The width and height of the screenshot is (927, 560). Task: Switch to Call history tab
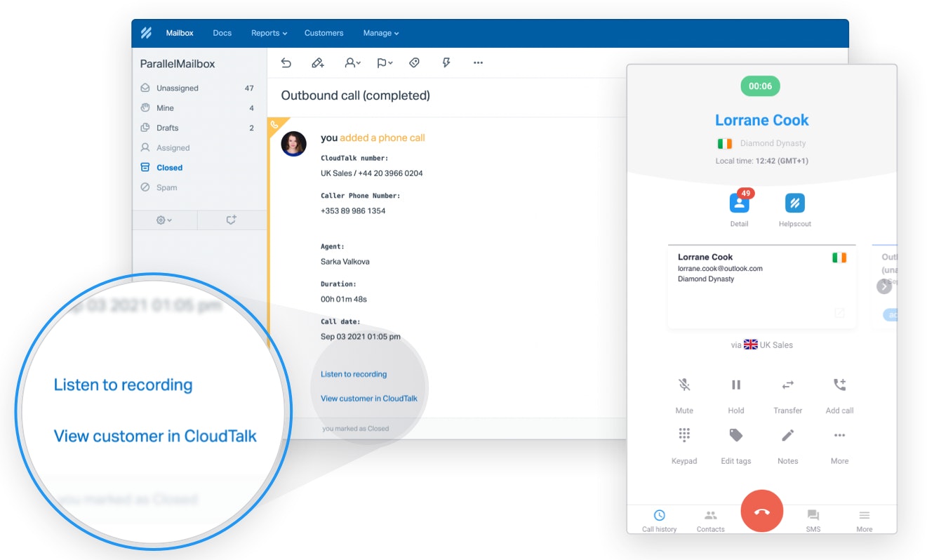[x=660, y=520]
